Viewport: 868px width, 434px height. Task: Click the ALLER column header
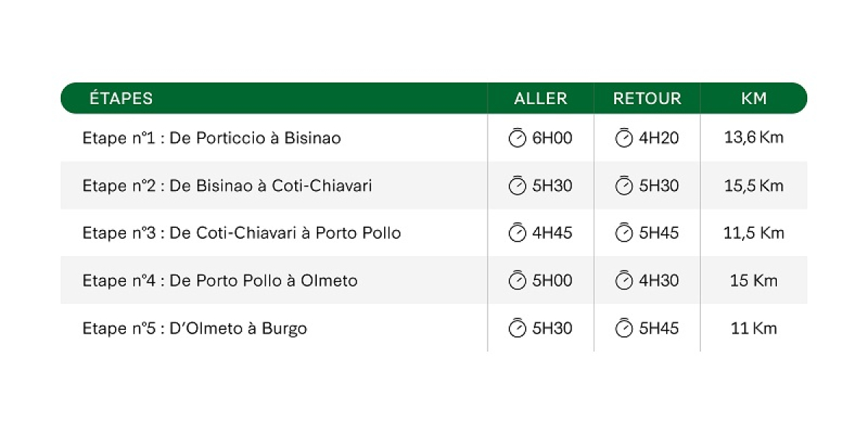pos(541,98)
